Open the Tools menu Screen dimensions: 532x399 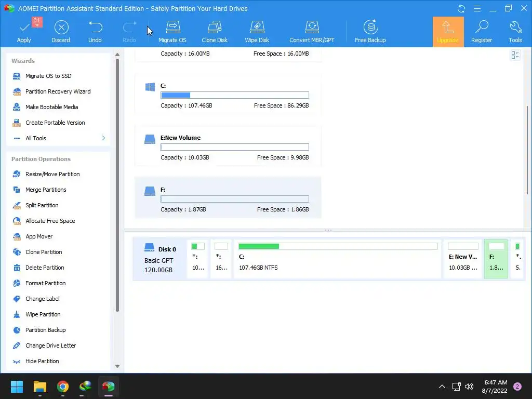(x=515, y=32)
